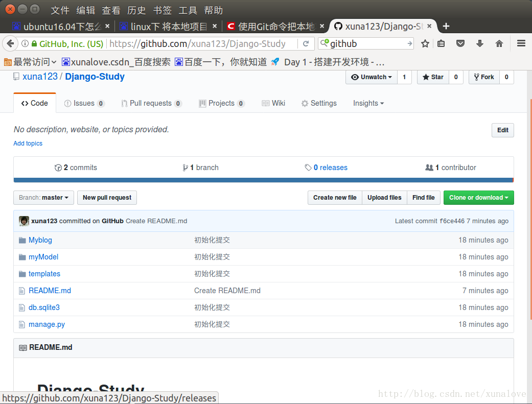Fork the repository
The width and height of the screenshot is (532, 404).
point(484,77)
